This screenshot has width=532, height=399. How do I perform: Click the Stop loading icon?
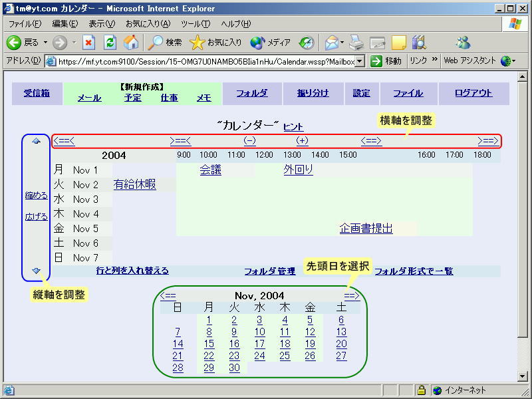pos(89,43)
